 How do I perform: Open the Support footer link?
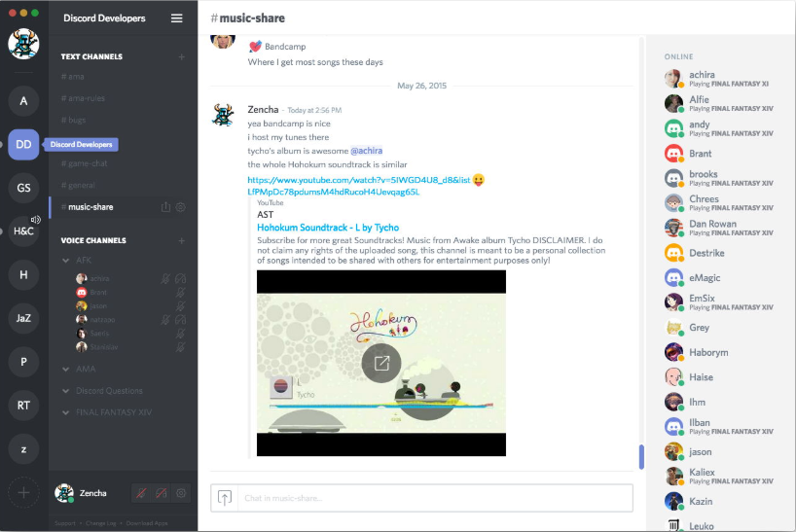tap(65, 523)
